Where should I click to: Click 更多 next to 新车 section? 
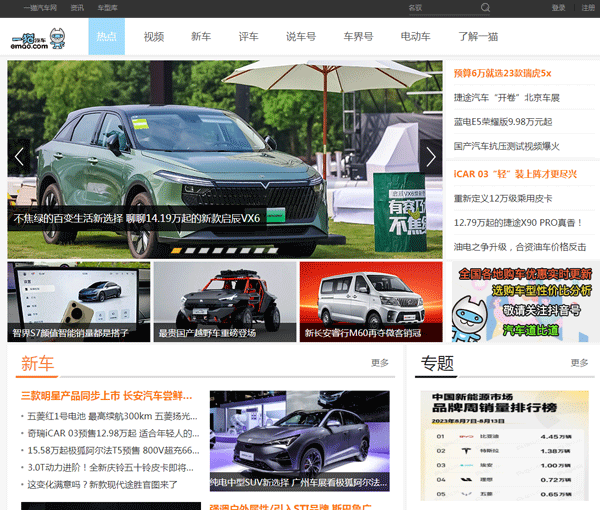tap(380, 363)
